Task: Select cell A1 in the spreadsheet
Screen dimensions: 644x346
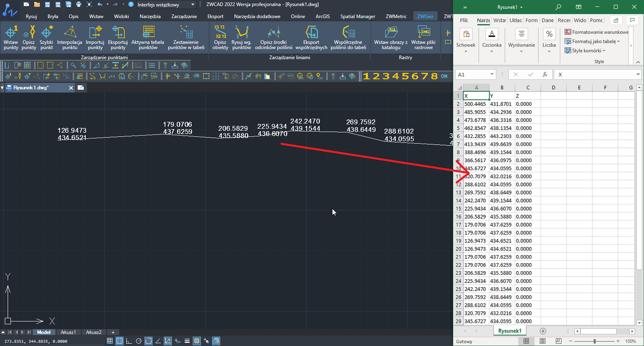Action: (x=476, y=96)
